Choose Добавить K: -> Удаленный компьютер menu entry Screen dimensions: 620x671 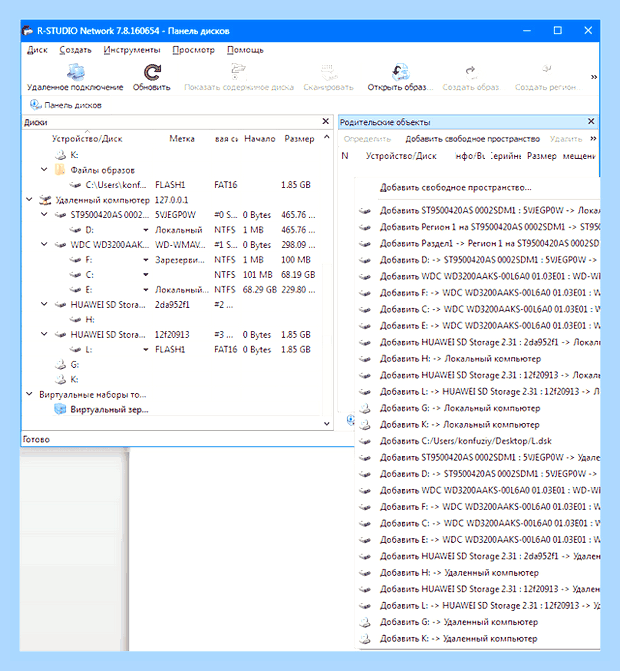(x=478, y=638)
